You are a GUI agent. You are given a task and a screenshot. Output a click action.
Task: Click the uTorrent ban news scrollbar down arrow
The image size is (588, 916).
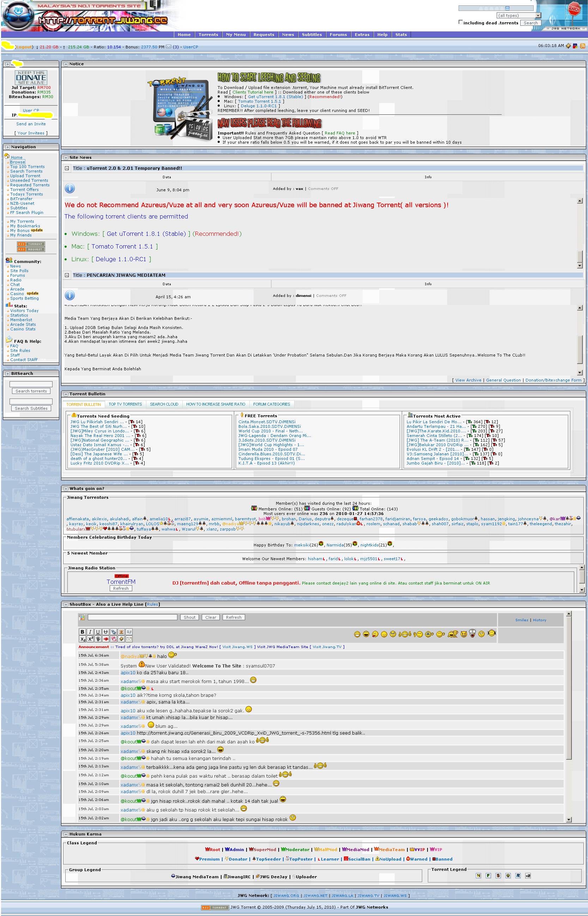(x=580, y=265)
